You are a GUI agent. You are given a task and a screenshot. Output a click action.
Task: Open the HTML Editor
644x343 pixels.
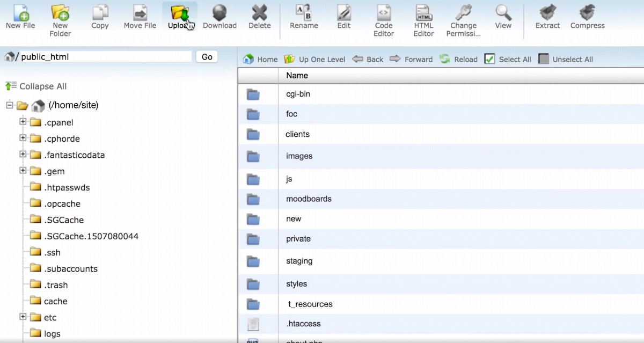tap(423, 16)
